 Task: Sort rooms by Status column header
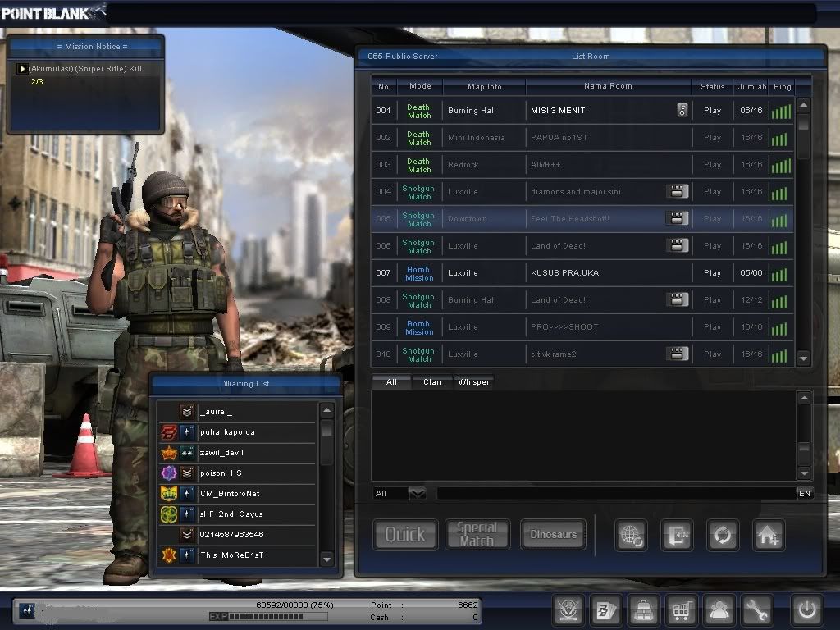[x=712, y=86]
